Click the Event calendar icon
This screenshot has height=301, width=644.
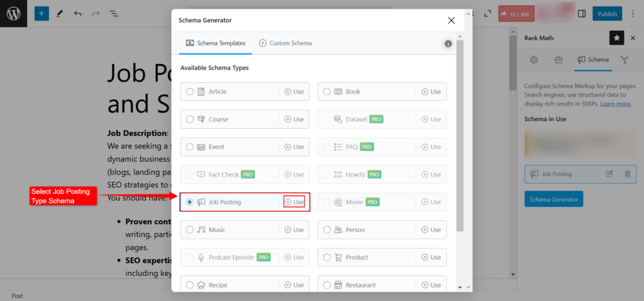201,146
